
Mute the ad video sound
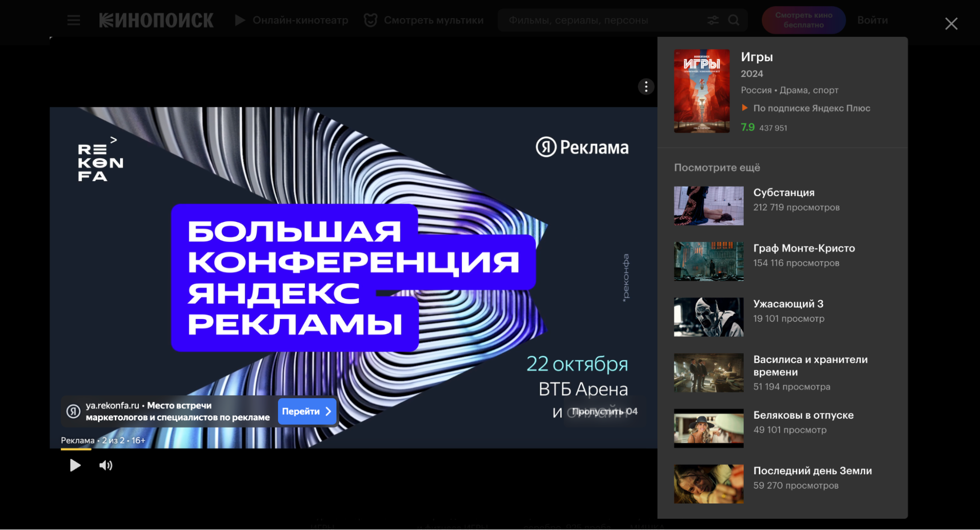click(106, 465)
